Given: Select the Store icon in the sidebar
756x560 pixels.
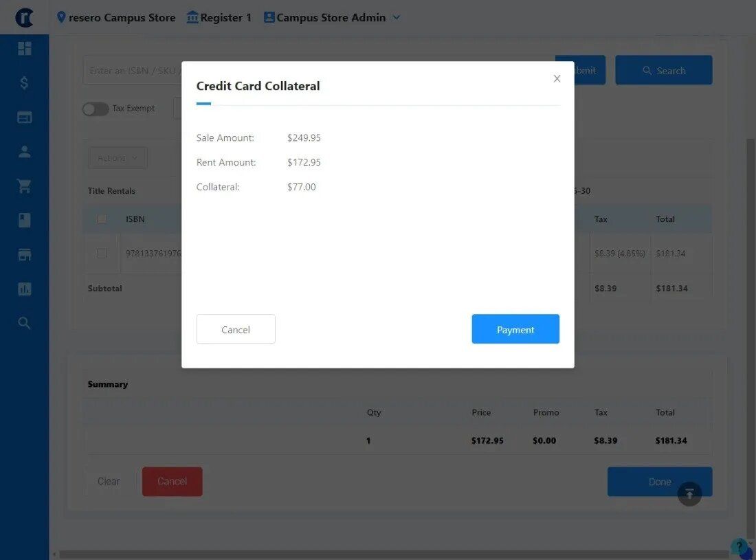Looking at the screenshot, I should 24,254.
